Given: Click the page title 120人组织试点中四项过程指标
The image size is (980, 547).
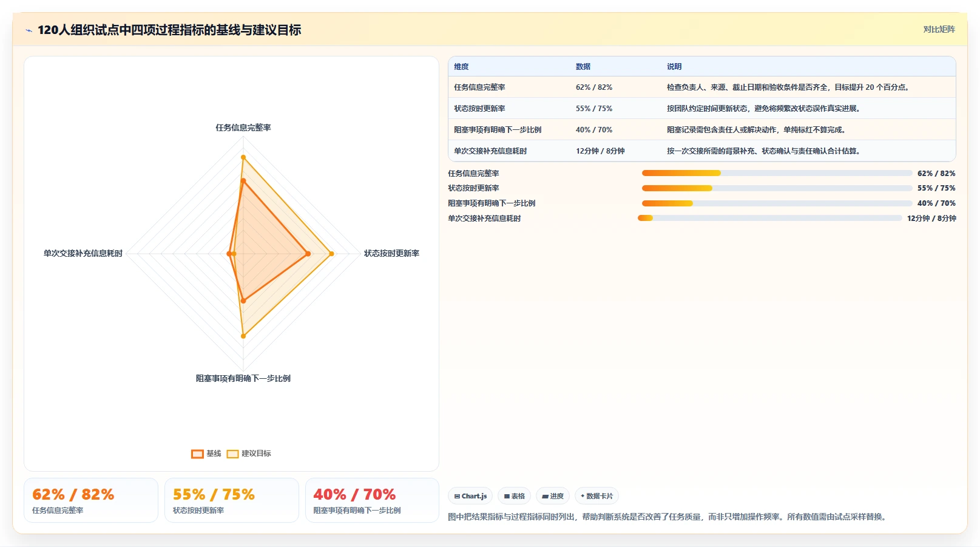Looking at the screenshot, I should coord(169,30).
